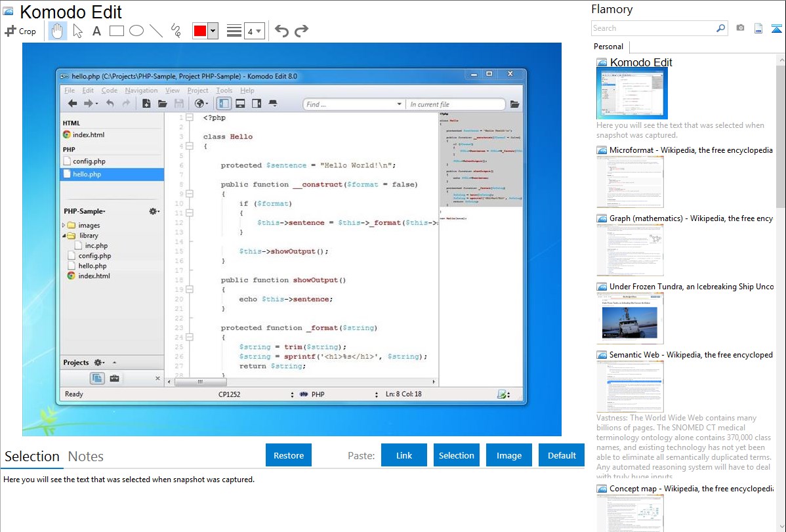Open the color picker dropdown arrow

pyautogui.click(x=213, y=31)
